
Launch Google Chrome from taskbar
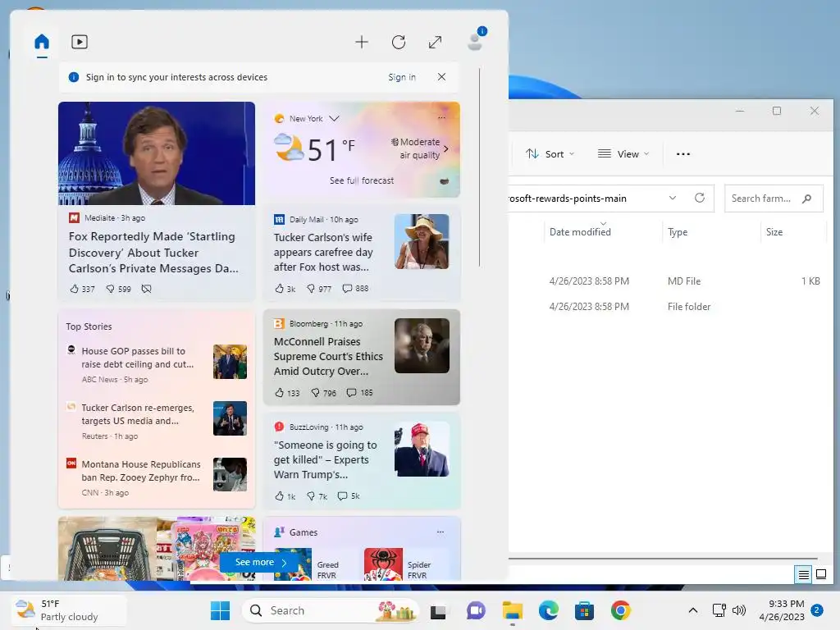point(620,610)
